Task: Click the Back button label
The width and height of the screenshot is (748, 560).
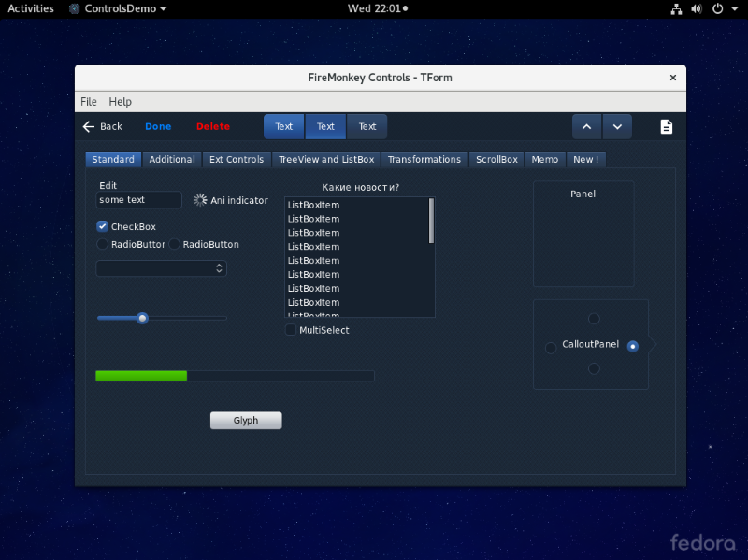Action: [x=111, y=126]
